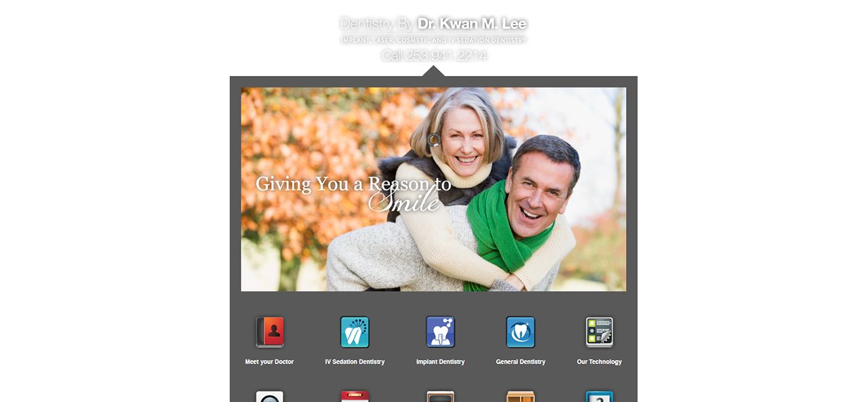This screenshot has width=868, height=402.
Task: Click the Call 253.941.2214 phone number
Action: click(x=434, y=56)
